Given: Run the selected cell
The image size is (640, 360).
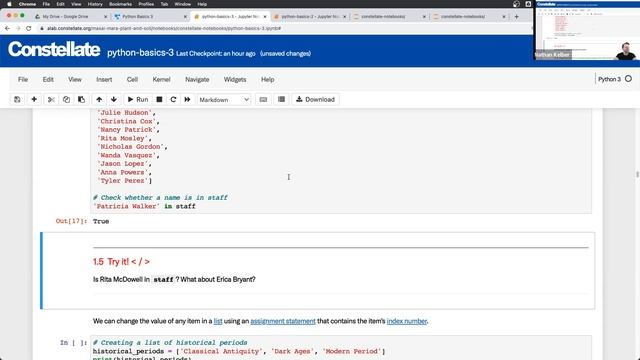Looking at the screenshot, I should click(x=138, y=99).
